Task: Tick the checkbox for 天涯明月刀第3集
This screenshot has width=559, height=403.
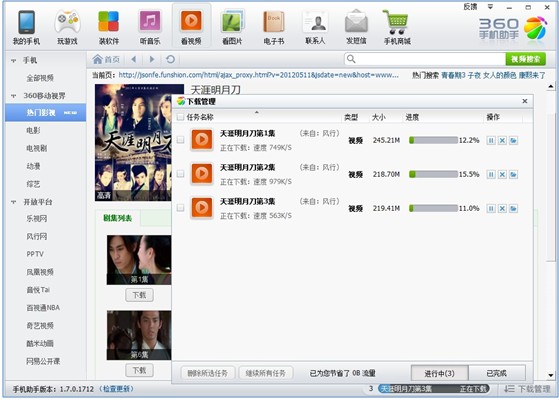Action: click(181, 208)
